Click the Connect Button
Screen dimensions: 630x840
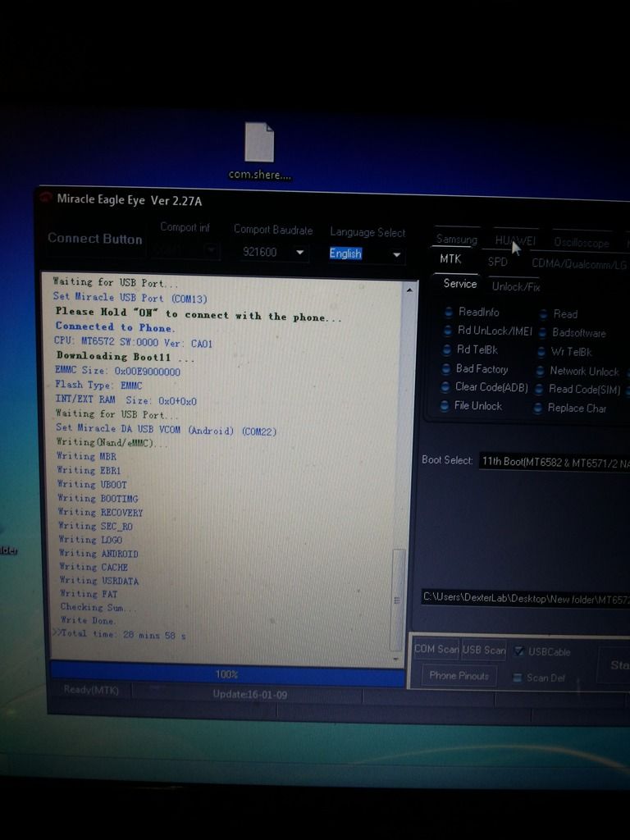95,239
